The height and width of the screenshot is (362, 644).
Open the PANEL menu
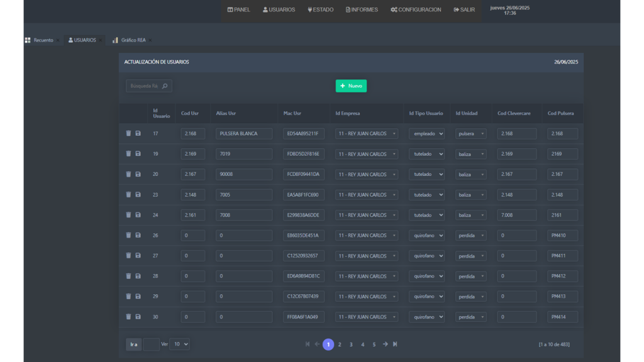point(238,9)
